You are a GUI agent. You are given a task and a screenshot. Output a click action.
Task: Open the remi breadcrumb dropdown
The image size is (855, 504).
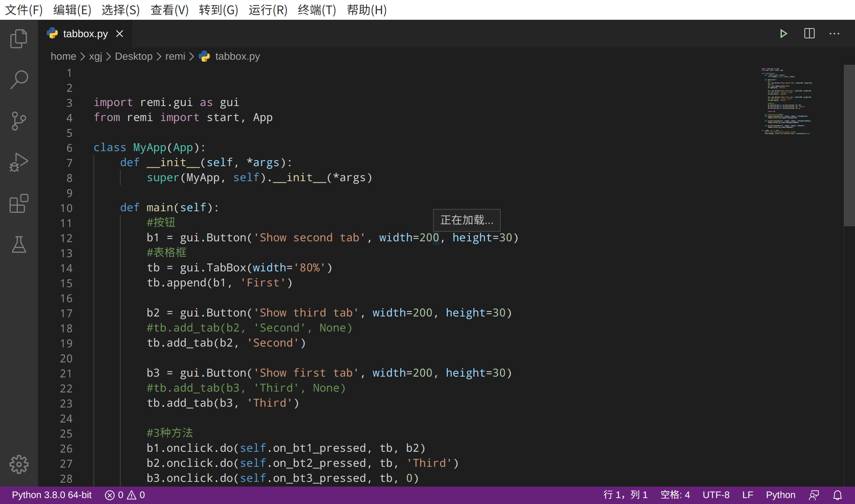(175, 56)
